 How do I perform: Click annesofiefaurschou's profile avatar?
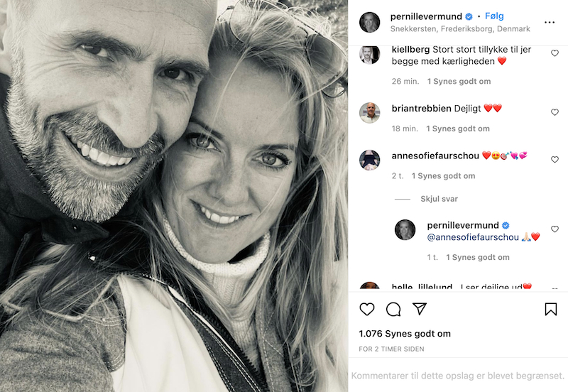coord(369,160)
